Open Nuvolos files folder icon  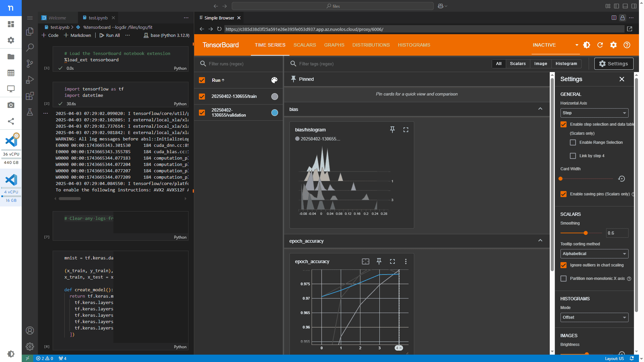[11, 57]
